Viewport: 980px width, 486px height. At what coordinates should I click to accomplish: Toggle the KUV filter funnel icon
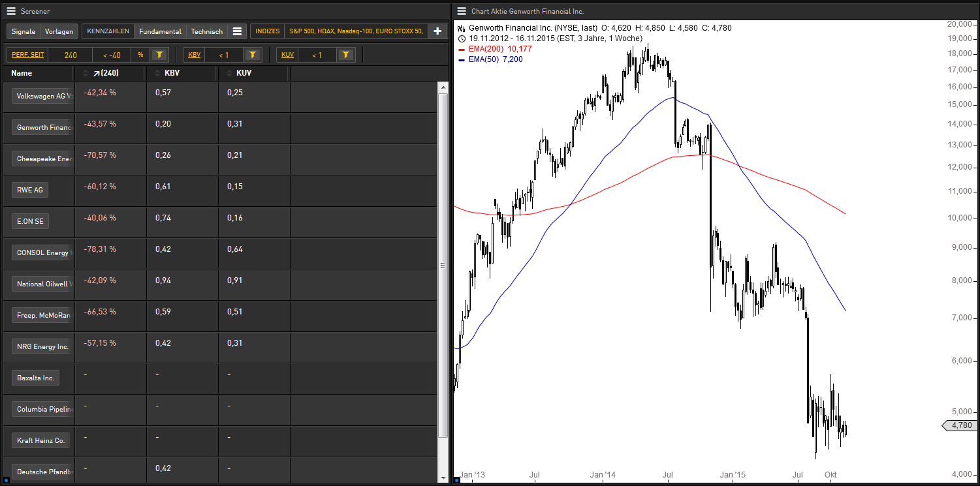pyautogui.click(x=347, y=55)
